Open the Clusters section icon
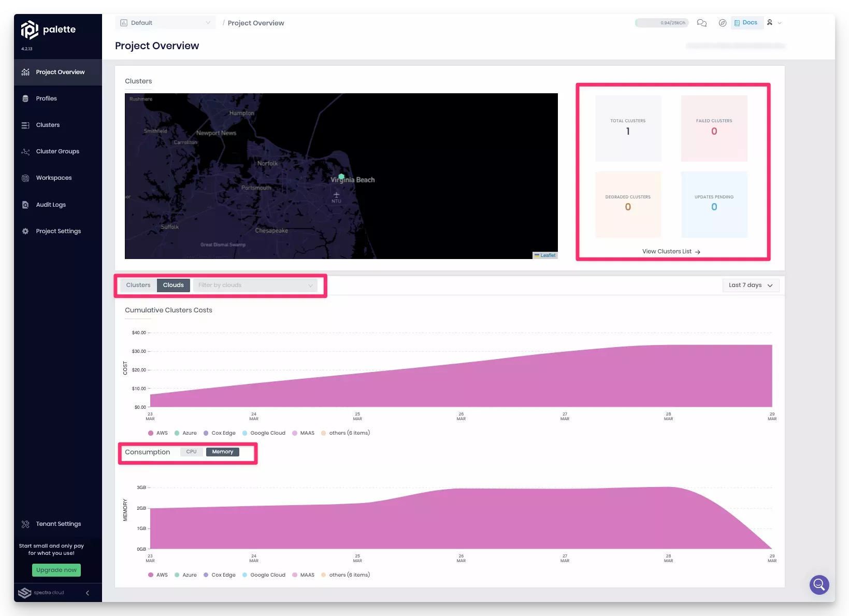849x616 pixels. (x=25, y=125)
